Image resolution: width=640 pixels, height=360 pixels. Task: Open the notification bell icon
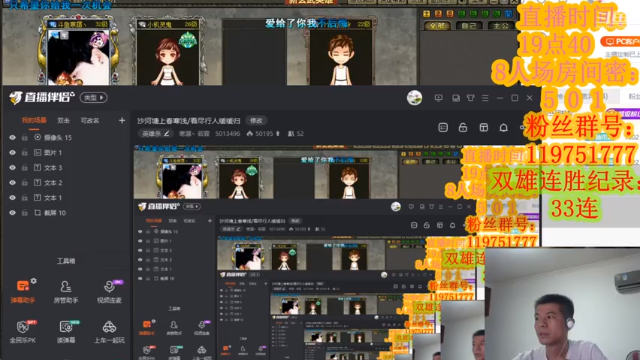tap(504, 128)
